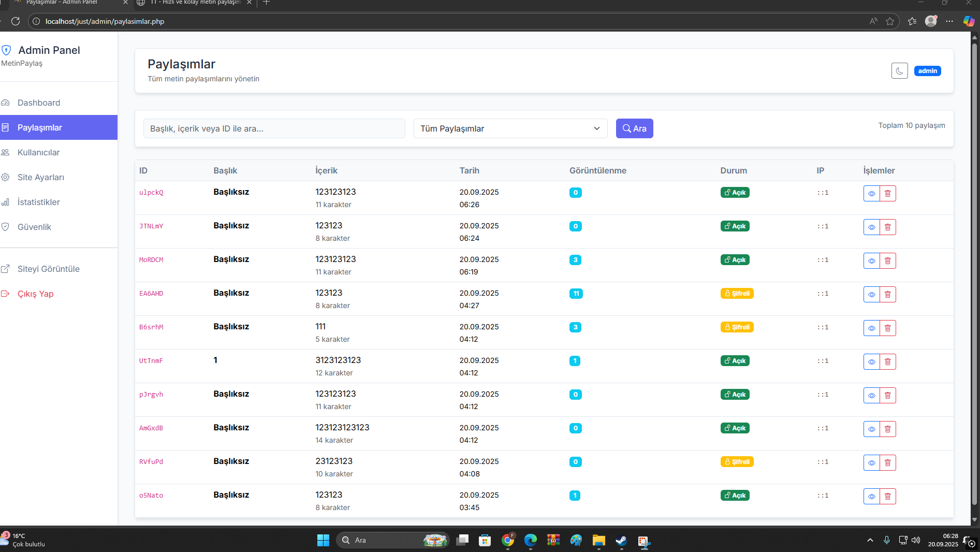The width and height of the screenshot is (980, 552).
Task: Click the Şifreli badge on B6srhM row
Action: [x=737, y=327]
